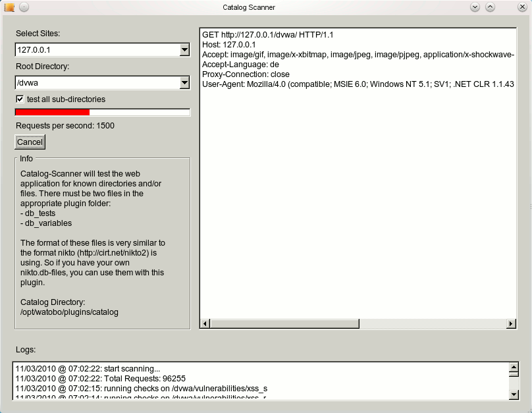Click the down arrow of the Logs scrollbar
532x413 pixels.
(514, 394)
